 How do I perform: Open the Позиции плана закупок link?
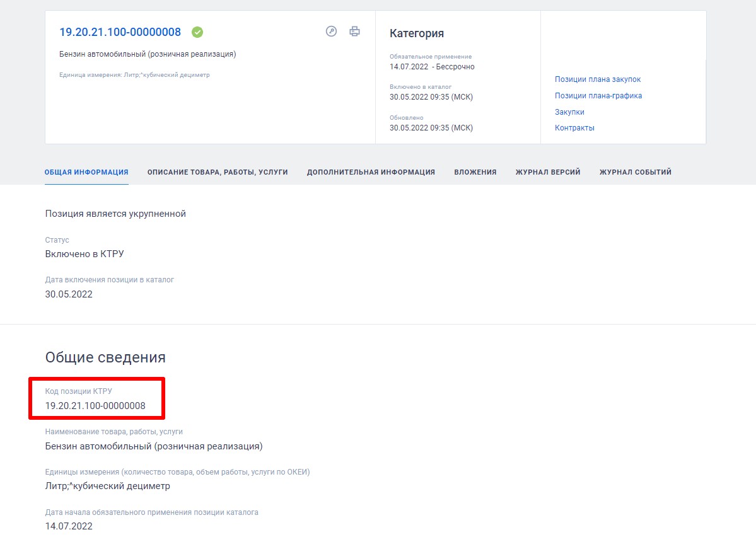click(x=598, y=79)
